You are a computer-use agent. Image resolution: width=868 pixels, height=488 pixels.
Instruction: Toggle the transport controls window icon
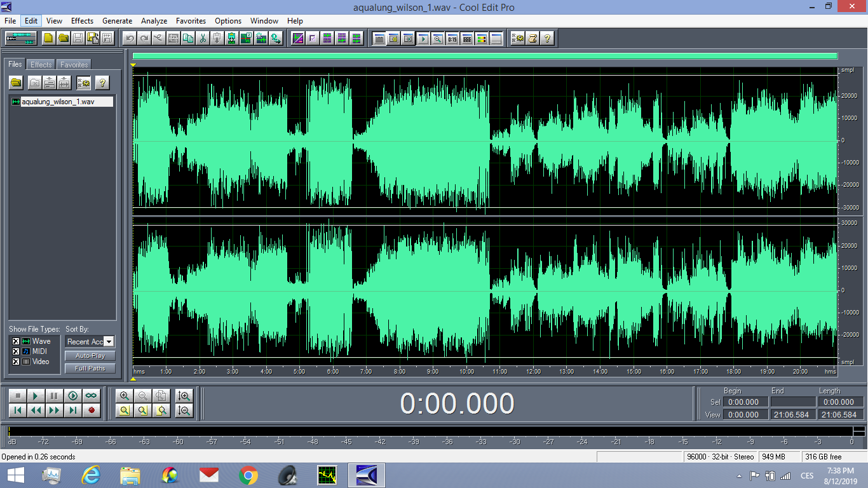tap(423, 38)
